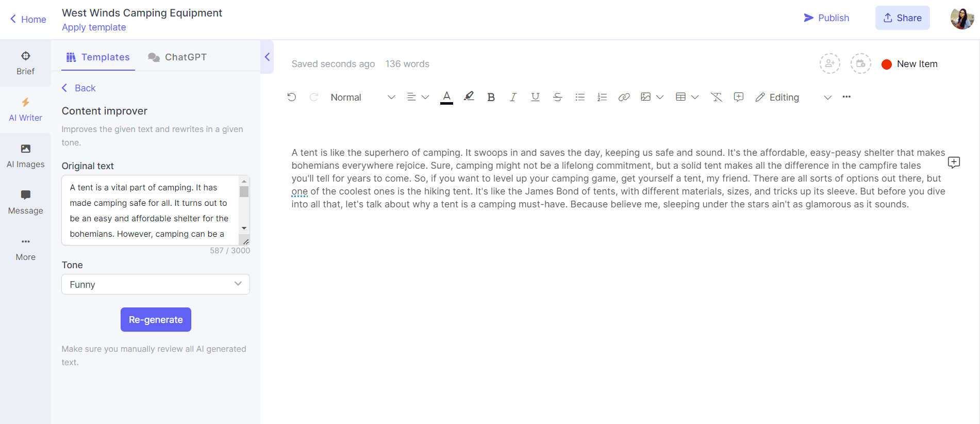
Task: Select the highlight marker tool
Action: tap(469, 96)
